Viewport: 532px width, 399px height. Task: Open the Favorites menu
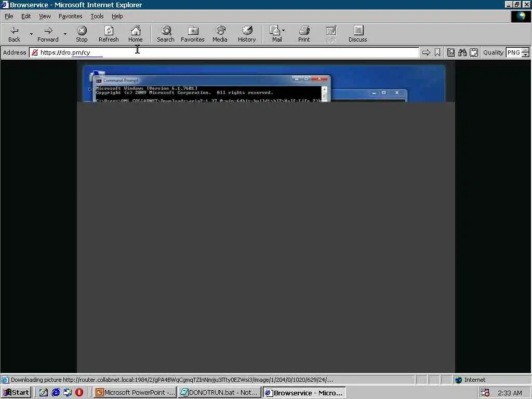pos(70,16)
